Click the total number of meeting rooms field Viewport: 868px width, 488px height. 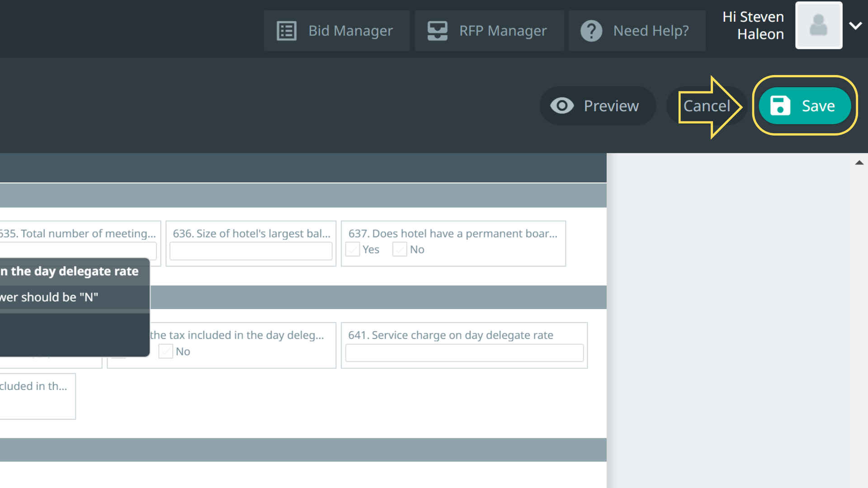(81, 251)
